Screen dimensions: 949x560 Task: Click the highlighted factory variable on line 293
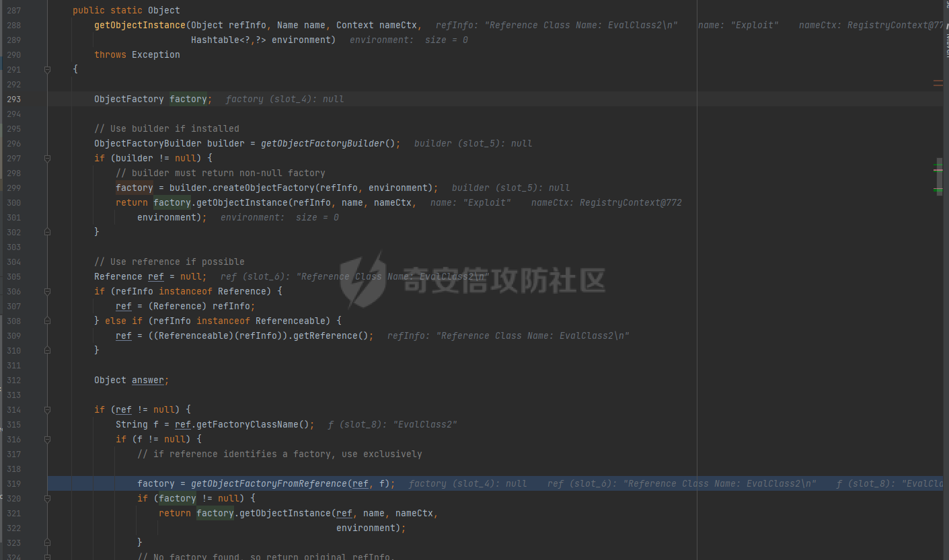(188, 99)
